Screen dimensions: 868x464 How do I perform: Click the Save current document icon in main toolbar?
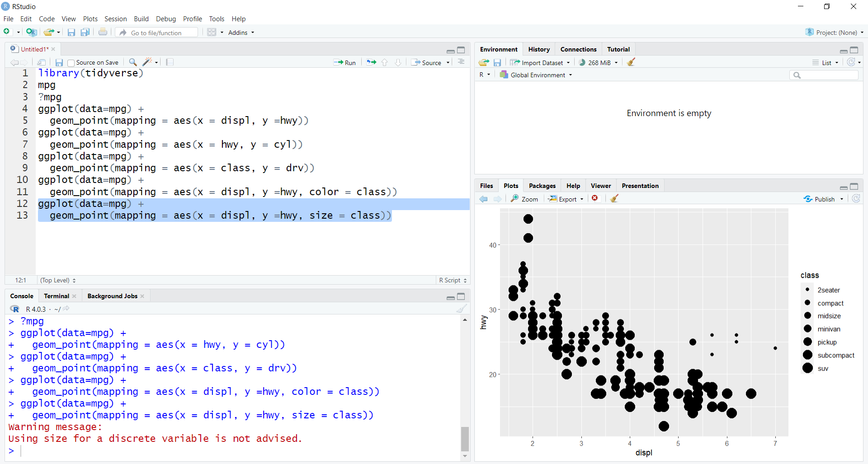click(x=71, y=32)
